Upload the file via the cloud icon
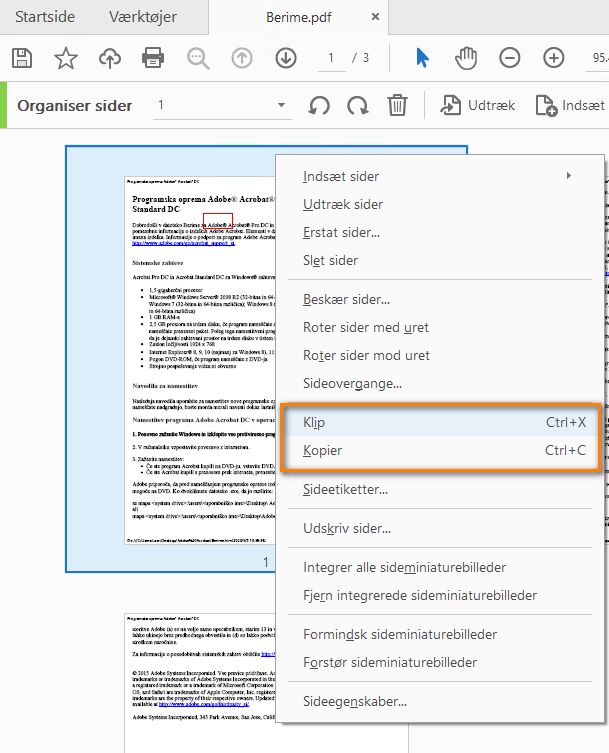609x753 pixels. (110, 58)
